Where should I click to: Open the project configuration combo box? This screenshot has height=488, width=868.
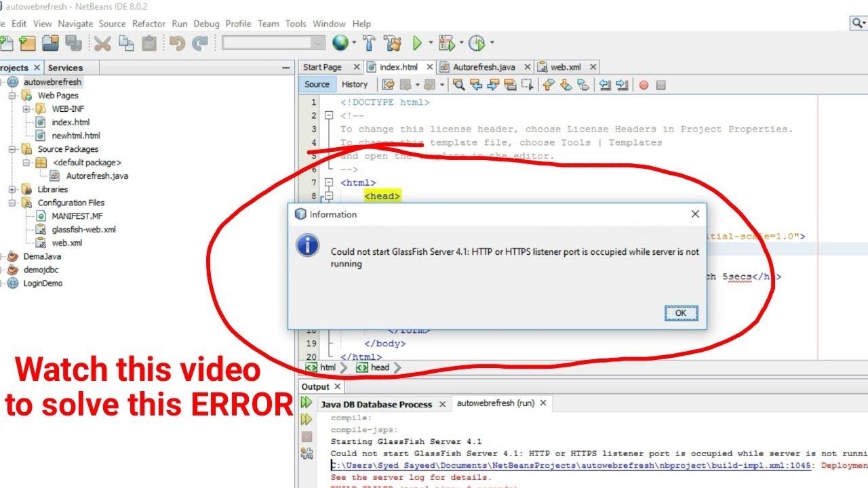[x=274, y=43]
